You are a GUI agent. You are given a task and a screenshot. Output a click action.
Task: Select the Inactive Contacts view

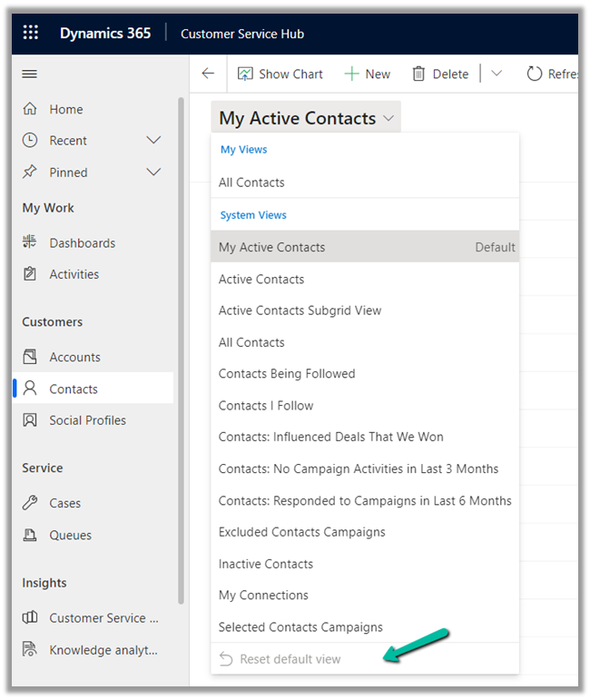[266, 564]
